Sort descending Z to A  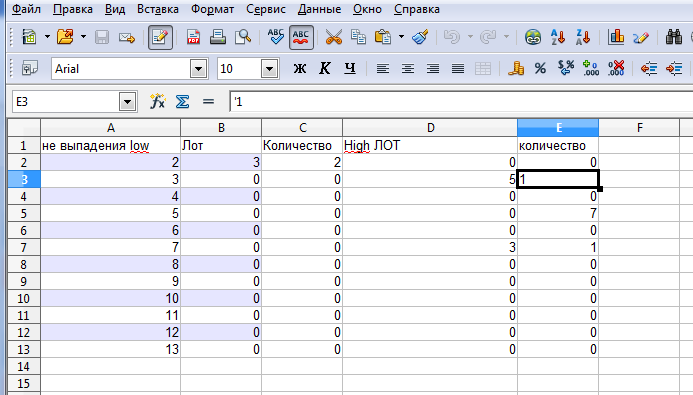coord(583,37)
